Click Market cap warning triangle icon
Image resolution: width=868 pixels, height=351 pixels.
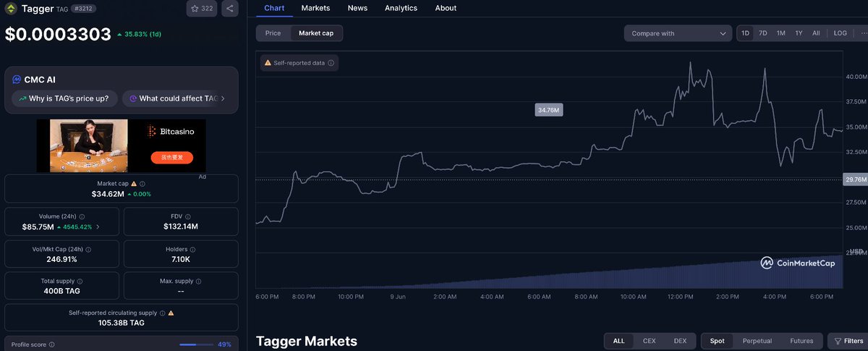pyautogui.click(x=134, y=184)
